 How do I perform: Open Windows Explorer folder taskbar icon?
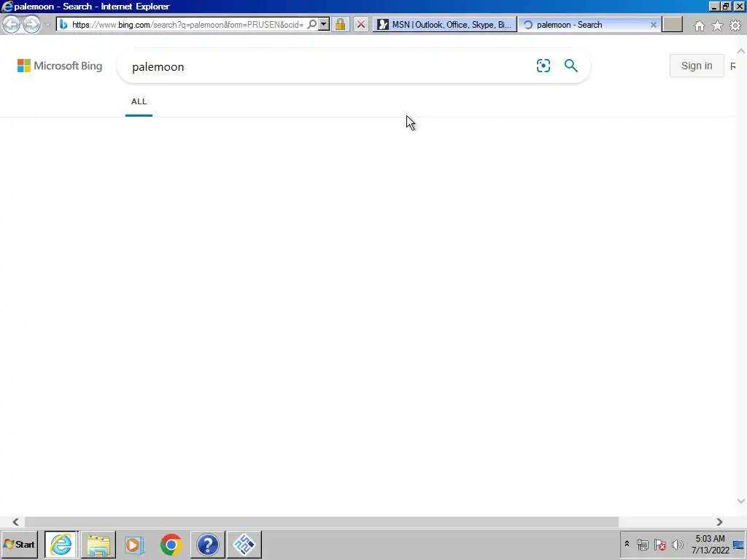pyautogui.click(x=98, y=544)
